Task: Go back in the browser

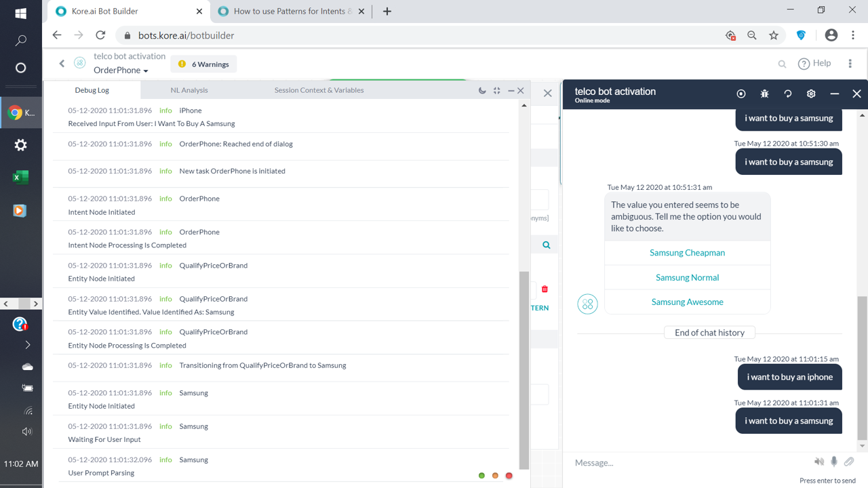Action: click(x=57, y=35)
